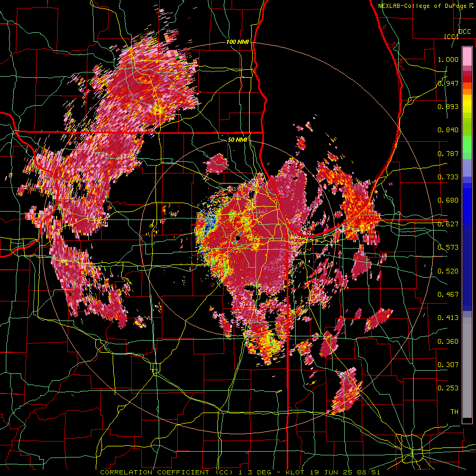Click the 0.627 legend value
476x476 pixels.
[448, 224]
